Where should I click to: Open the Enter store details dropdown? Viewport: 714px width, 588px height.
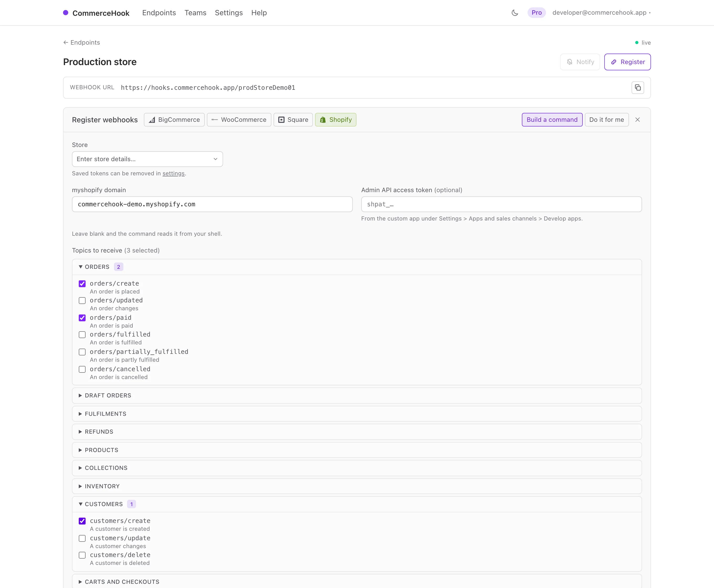(147, 159)
